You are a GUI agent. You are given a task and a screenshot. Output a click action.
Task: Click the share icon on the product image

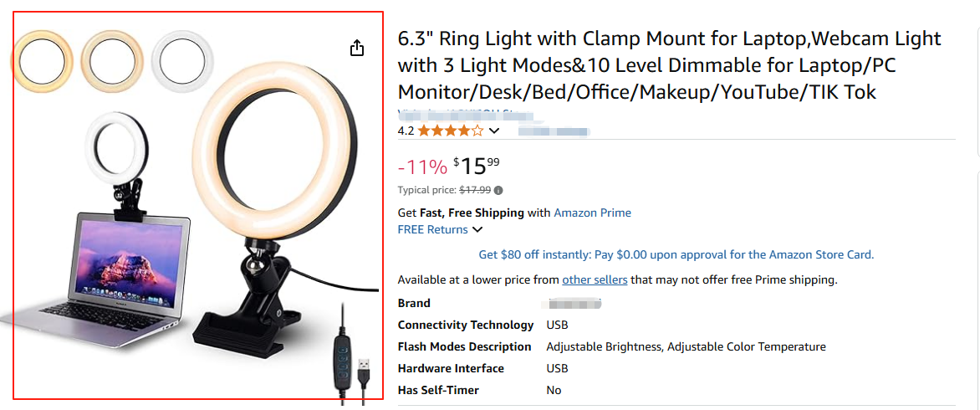[357, 48]
